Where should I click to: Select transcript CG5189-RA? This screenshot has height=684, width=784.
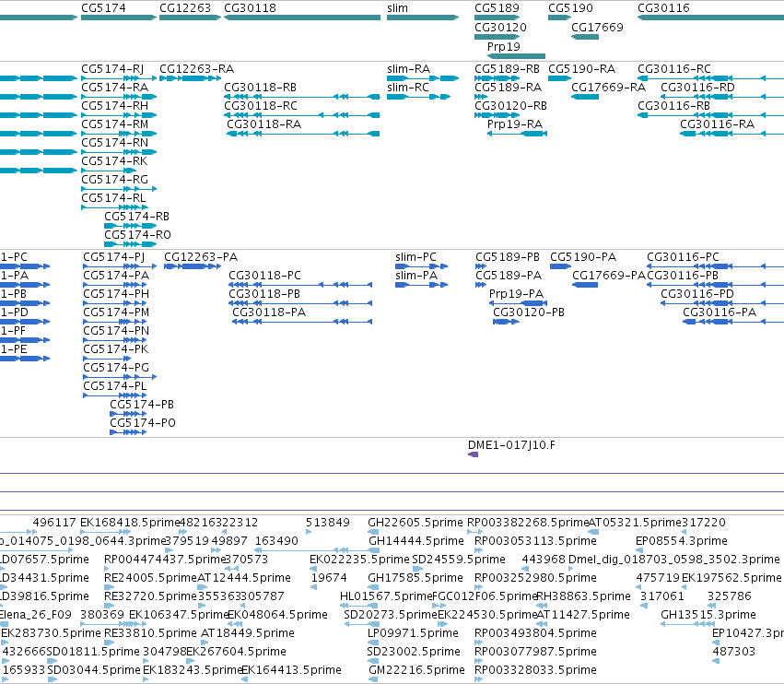coord(508,87)
